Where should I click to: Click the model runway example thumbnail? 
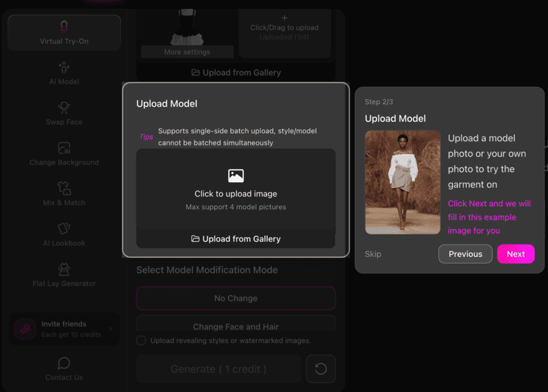(x=403, y=182)
